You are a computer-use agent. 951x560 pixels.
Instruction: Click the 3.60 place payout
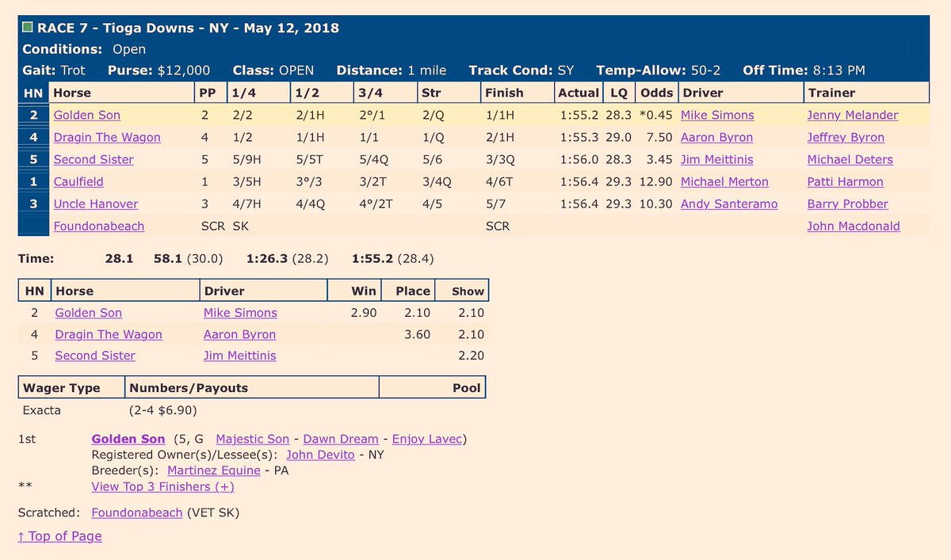click(417, 334)
